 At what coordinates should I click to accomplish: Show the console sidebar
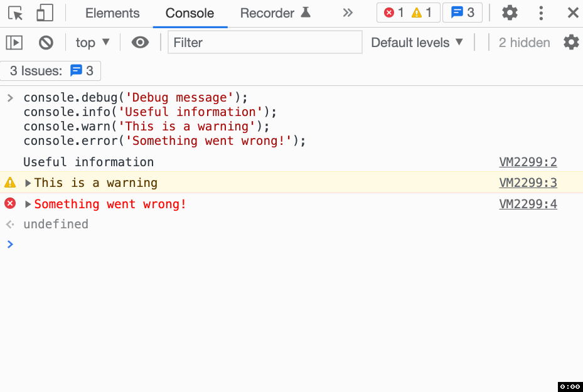14,43
